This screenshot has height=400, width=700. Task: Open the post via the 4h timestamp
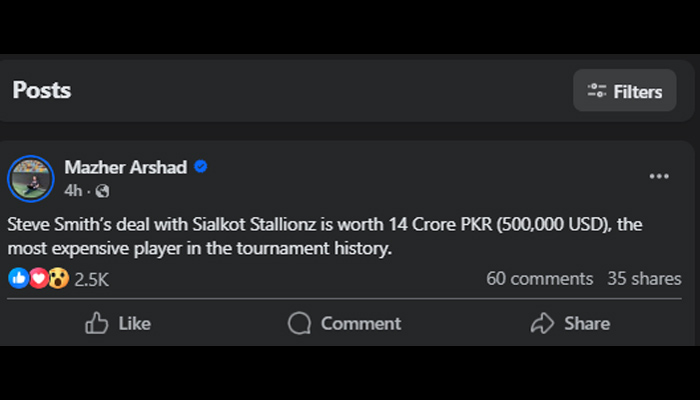(x=72, y=190)
